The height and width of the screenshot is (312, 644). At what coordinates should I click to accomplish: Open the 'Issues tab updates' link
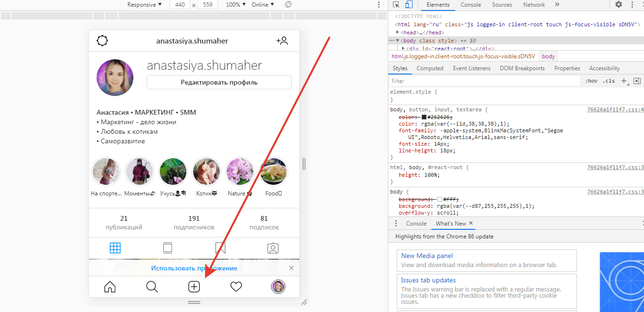point(428,280)
